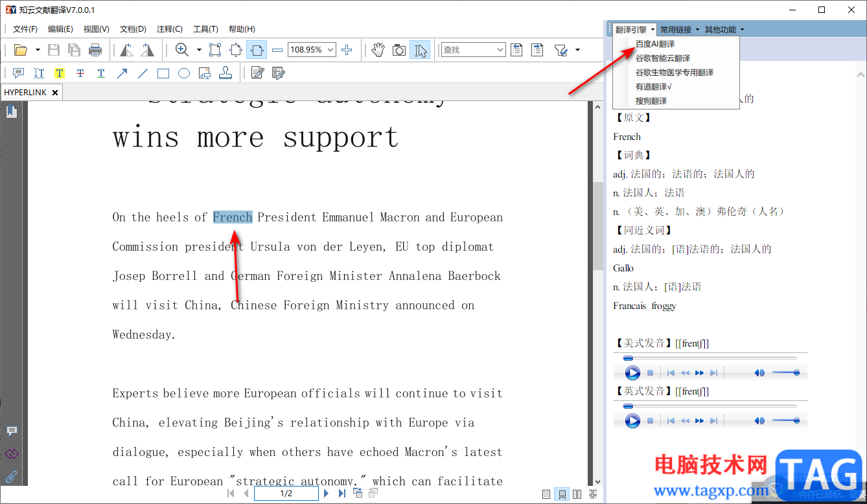
Task: Select the rectangle drawing tool
Action: [x=163, y=73]
